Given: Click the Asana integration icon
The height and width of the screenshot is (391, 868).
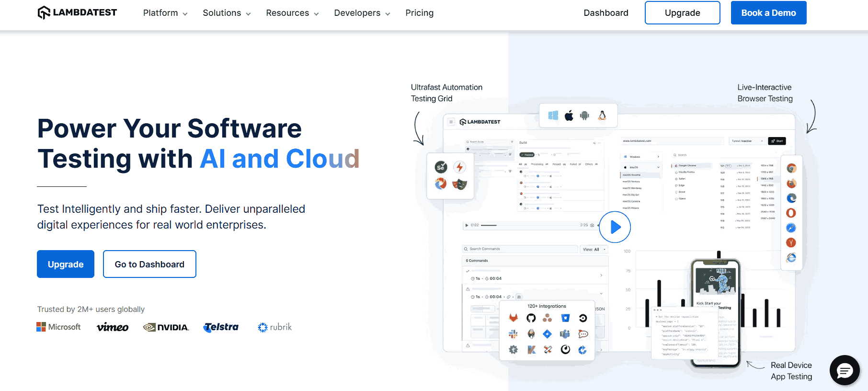Looking at the screenshot, I should (x=548, y=318).
